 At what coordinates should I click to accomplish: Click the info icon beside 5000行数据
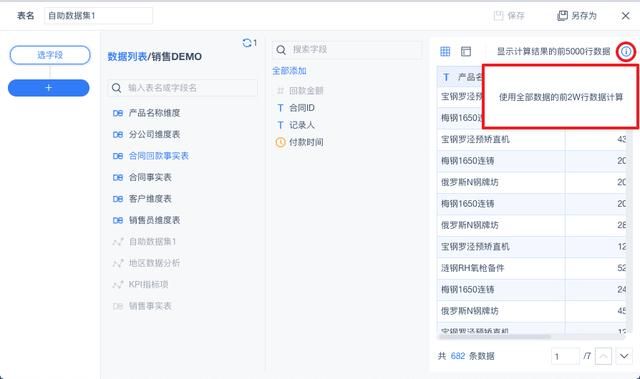[626, 51]
